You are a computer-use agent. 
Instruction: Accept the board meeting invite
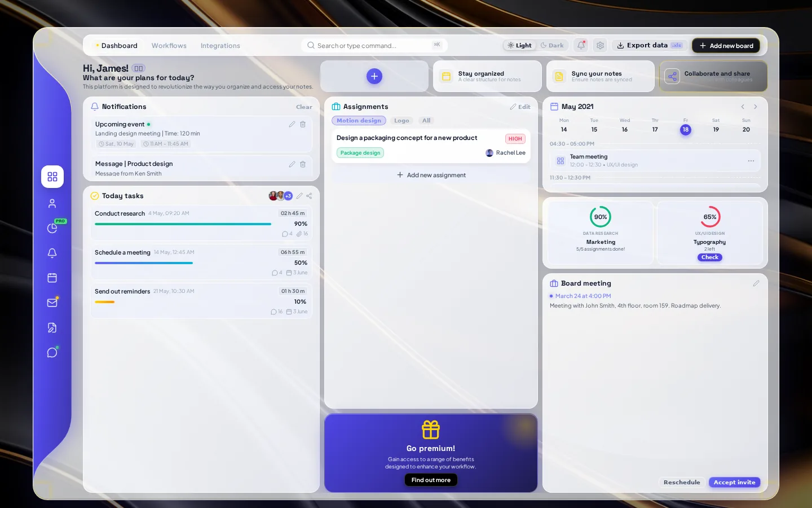pos(735,483)
